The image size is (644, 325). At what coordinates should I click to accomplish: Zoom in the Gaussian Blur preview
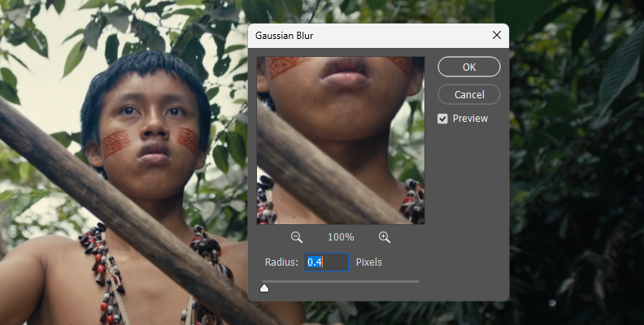[385, 237]
